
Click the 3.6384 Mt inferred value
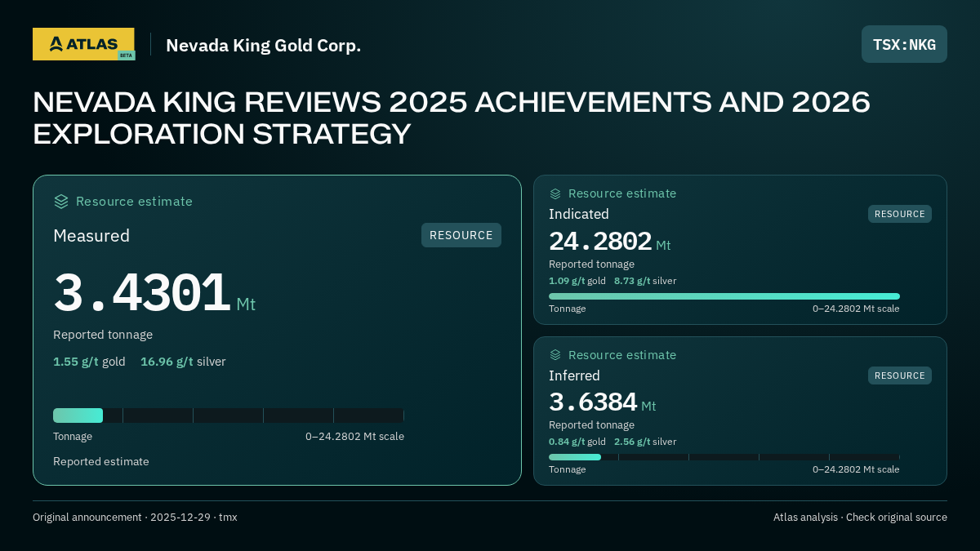[x=602, y=402]
